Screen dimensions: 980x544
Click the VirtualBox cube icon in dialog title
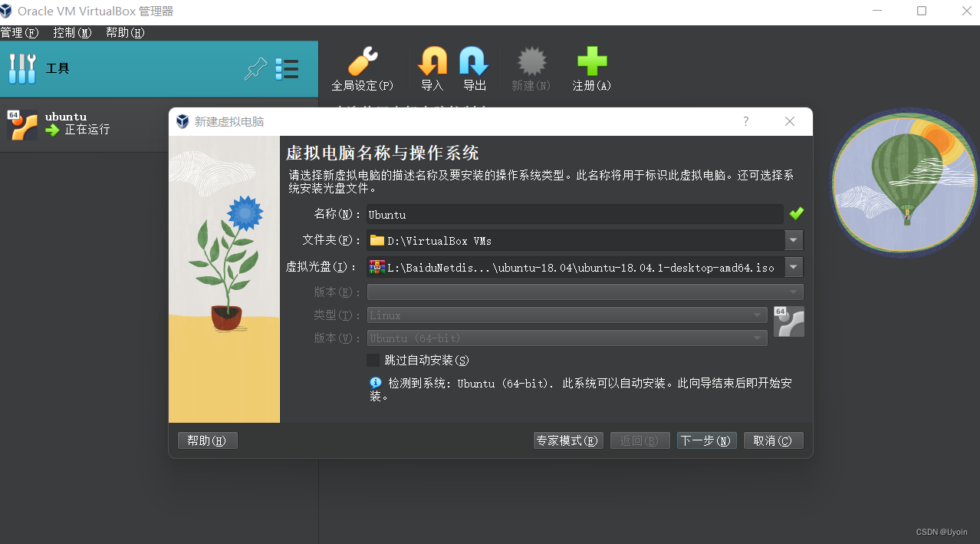183,121
